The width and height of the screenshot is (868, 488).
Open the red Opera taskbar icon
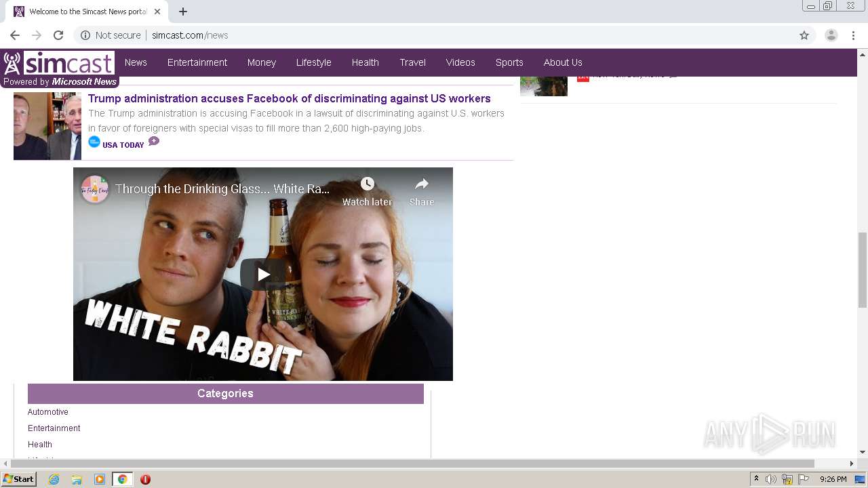click(145, 479)
